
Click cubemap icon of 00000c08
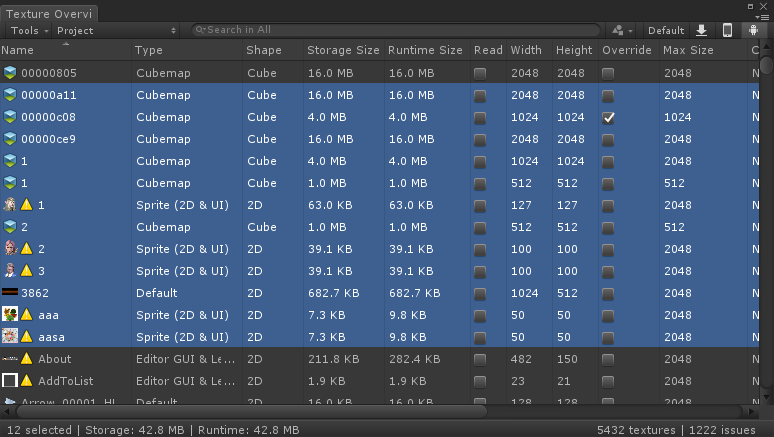click(10, 117)
